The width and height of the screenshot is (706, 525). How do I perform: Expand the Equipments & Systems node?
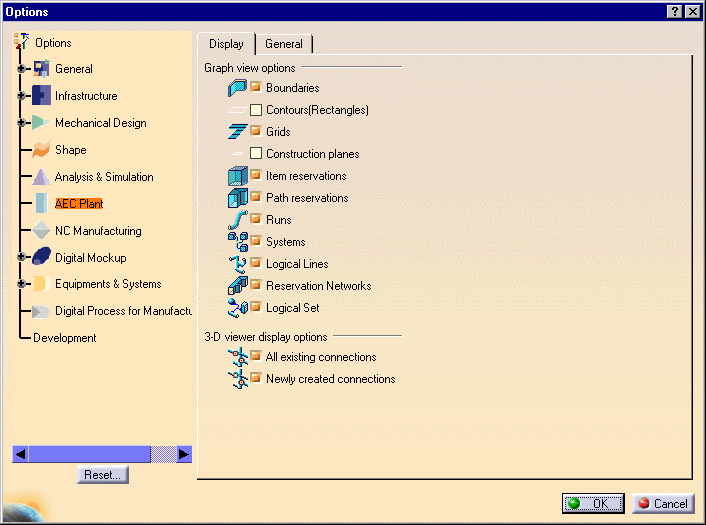(x=22, y=284)
